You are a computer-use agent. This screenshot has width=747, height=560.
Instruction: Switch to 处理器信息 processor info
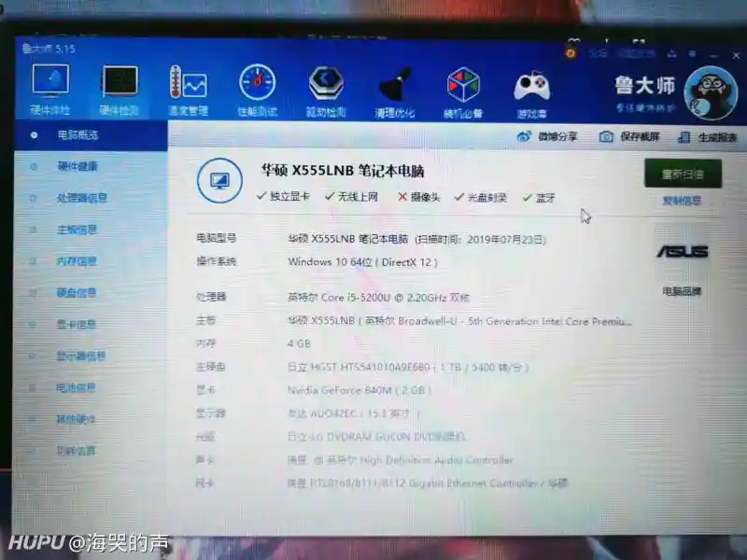(81, 198)
